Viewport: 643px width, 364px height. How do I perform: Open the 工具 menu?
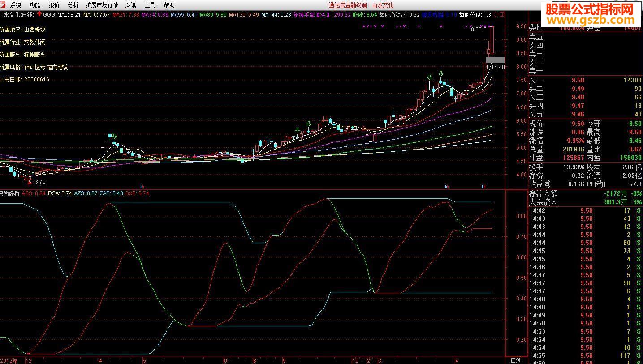tap(150, 5)
